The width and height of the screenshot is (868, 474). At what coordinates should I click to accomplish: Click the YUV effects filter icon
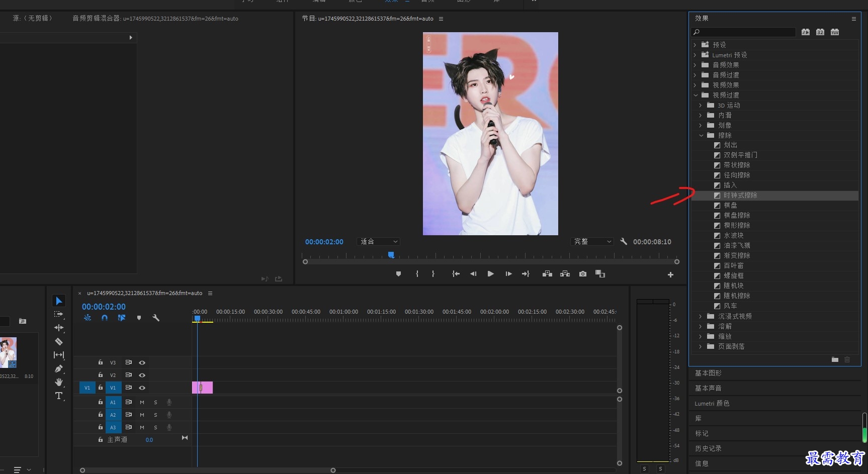coord(835,32)
